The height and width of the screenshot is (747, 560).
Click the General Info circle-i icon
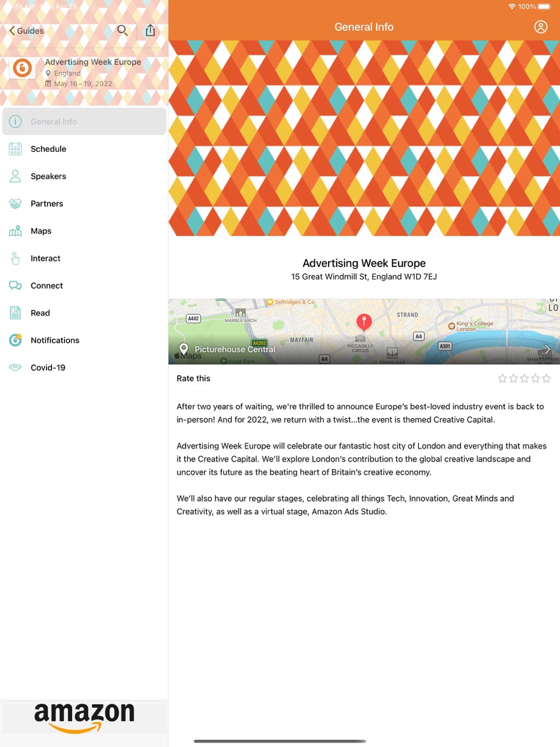tap(16, 122)
